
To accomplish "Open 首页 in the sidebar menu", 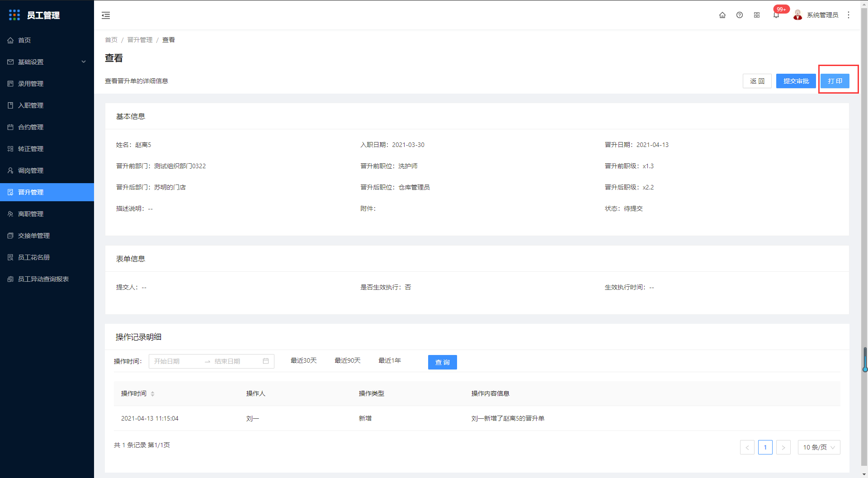I will pos(47,40).
